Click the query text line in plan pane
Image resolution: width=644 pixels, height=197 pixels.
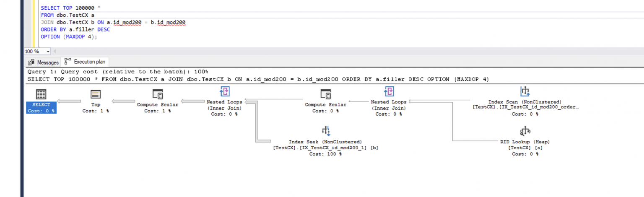tap(258, 79)
